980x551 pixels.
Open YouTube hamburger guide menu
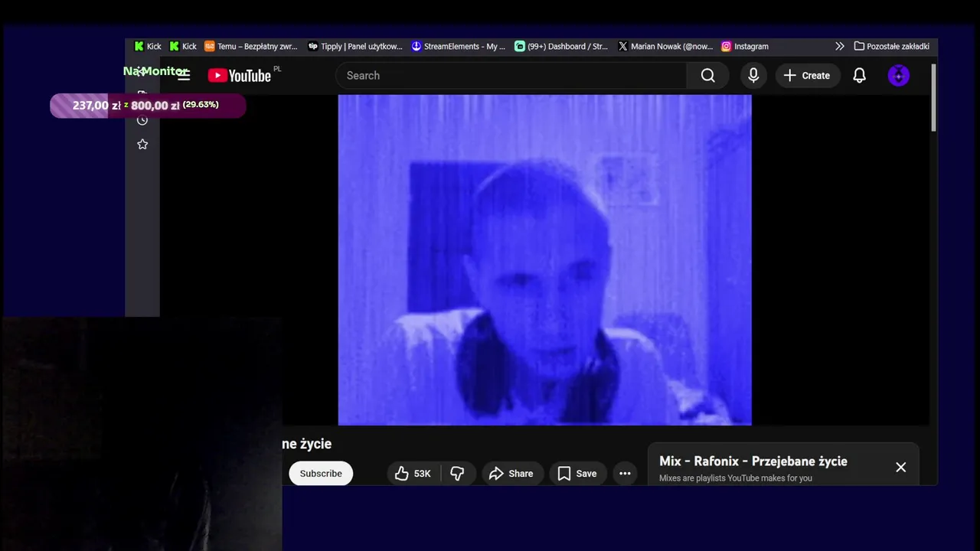pos(184,75)
